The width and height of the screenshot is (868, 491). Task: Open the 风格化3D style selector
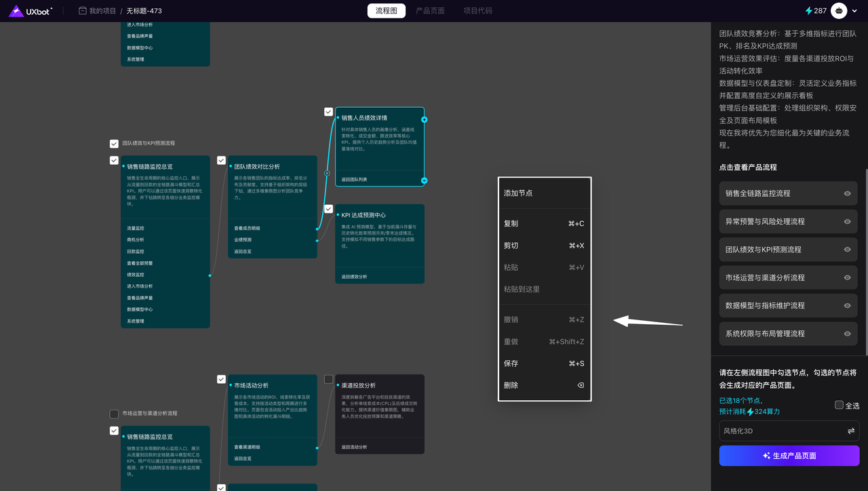[x=780, y=431]
